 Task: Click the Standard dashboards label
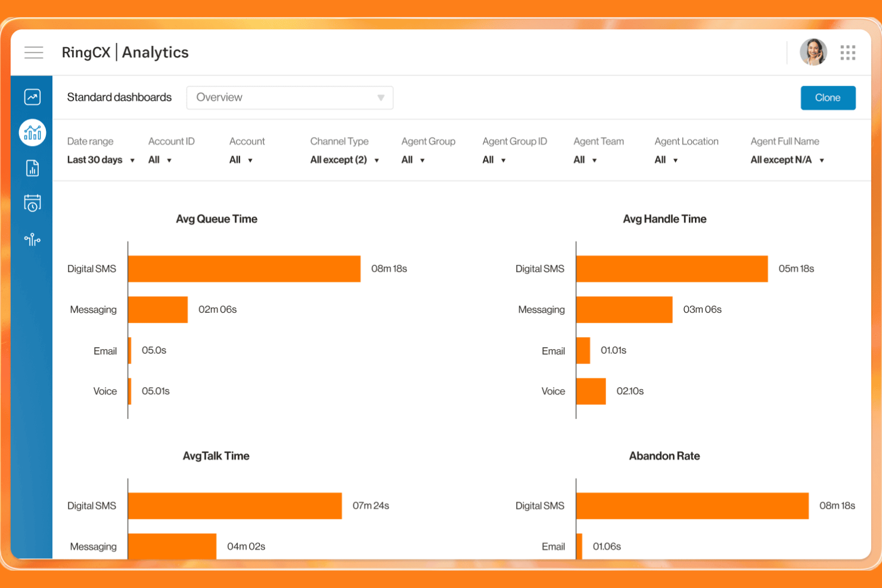pos(119,97)
